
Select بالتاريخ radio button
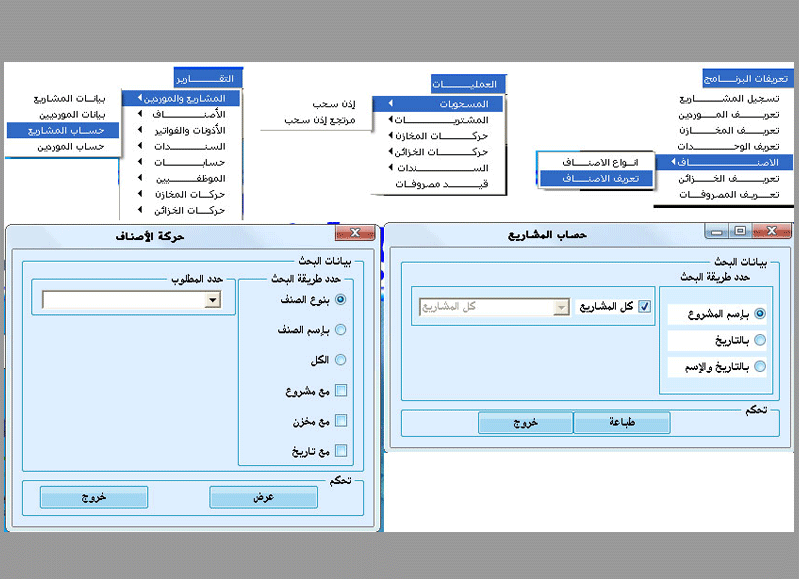point(760,340)
